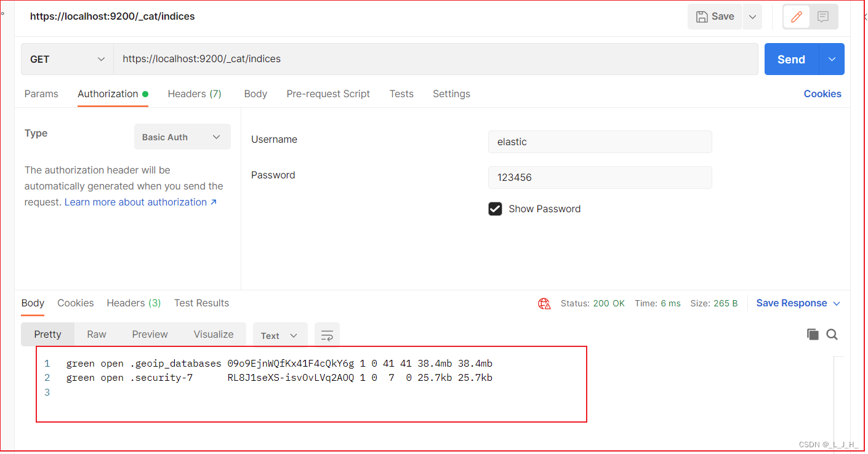
Task: Click the .geoip_databases index text
Action: tap(175, 364)
